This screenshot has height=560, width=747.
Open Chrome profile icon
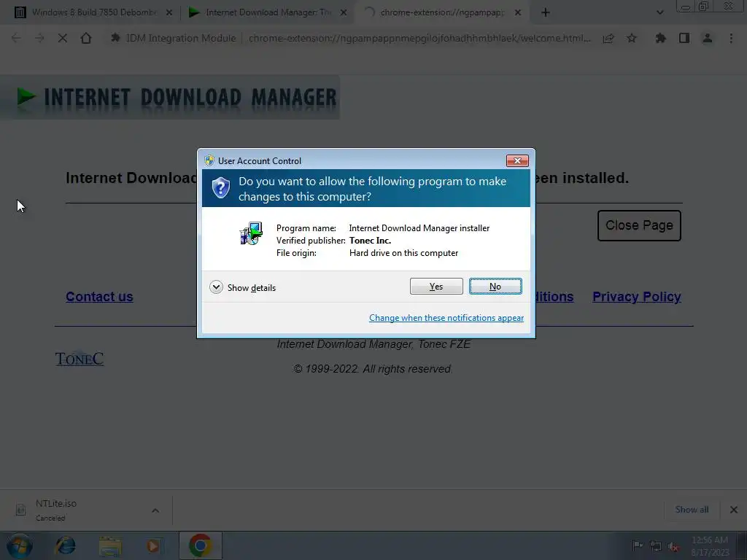click(x=708, y=38)
